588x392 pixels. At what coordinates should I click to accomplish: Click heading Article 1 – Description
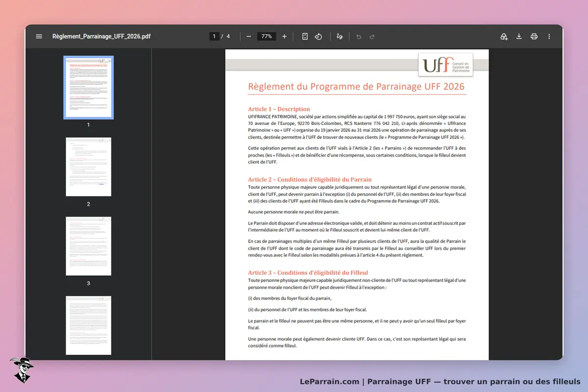pos(279,109)
